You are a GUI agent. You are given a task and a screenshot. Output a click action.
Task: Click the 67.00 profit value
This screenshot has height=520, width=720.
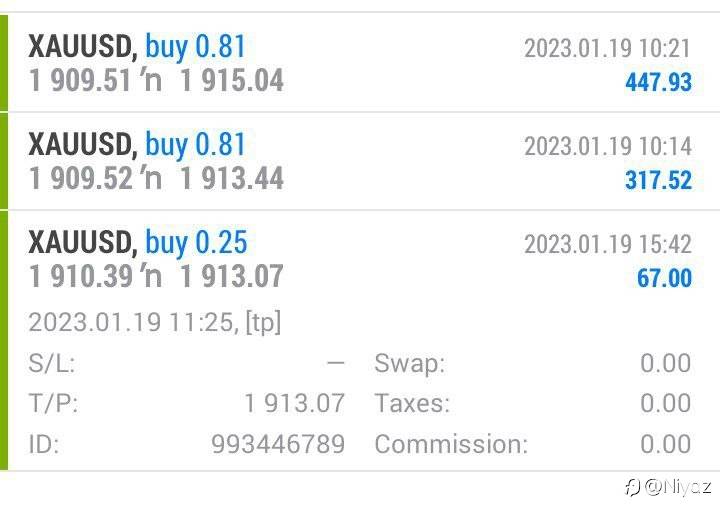(664, 278)
